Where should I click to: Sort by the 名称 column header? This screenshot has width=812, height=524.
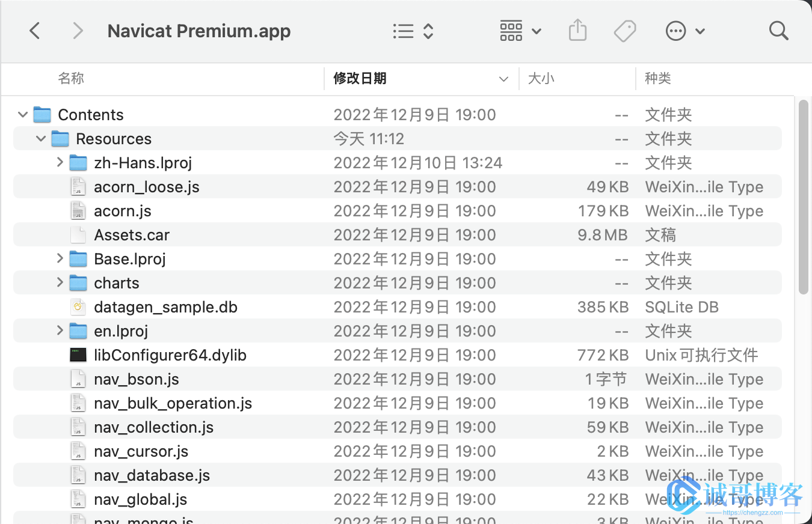pos(71,78)
